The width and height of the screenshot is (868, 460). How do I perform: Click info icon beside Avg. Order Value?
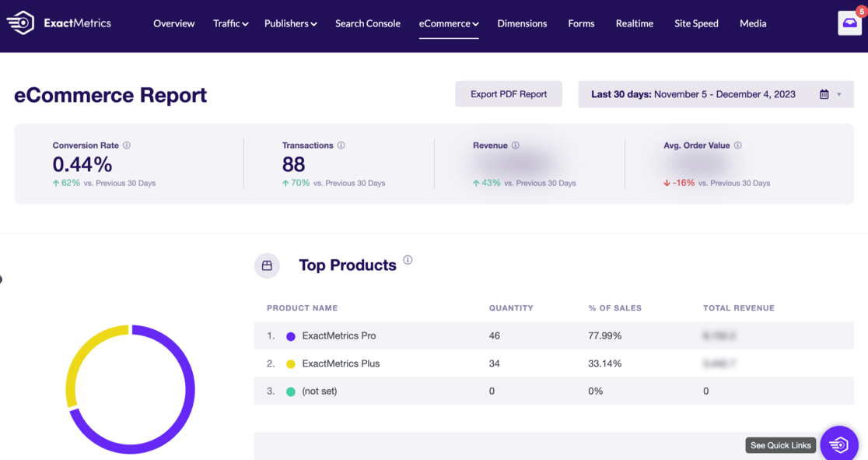tap(737, 146)
